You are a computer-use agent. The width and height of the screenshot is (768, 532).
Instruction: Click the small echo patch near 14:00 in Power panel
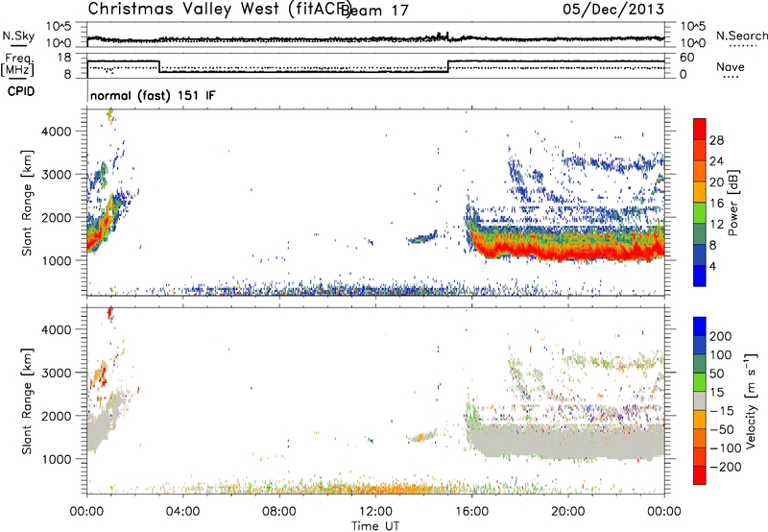click(422, 237)
